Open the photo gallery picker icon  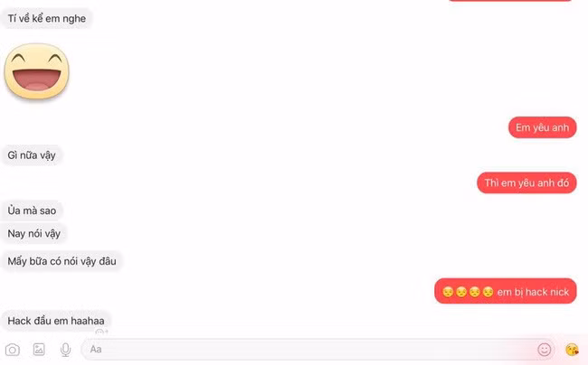[x=39, y=350]
